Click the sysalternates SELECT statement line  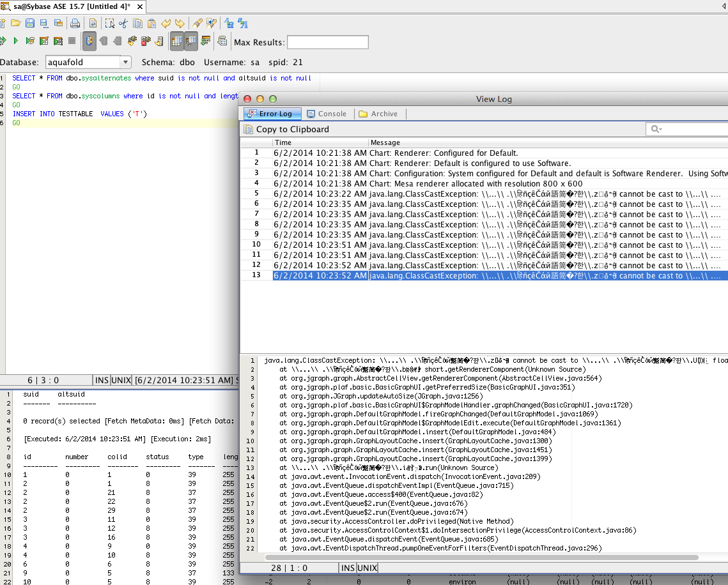click(162, 78)
